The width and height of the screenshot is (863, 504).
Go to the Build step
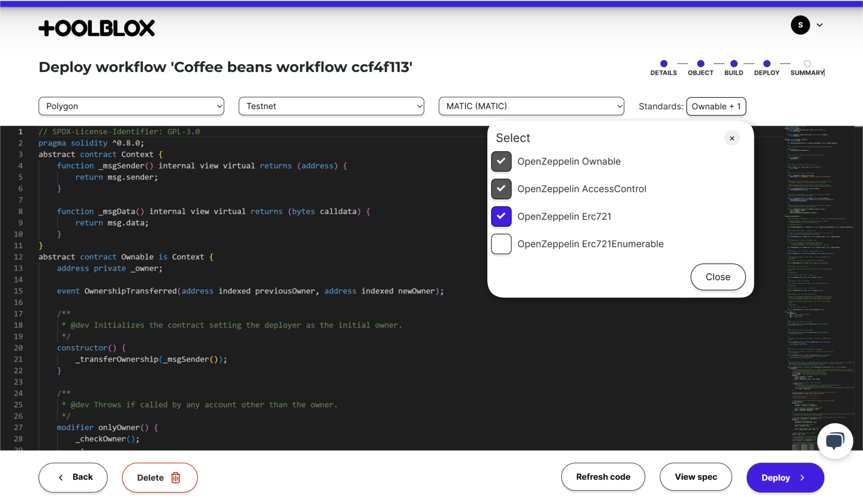click(734, 68)
